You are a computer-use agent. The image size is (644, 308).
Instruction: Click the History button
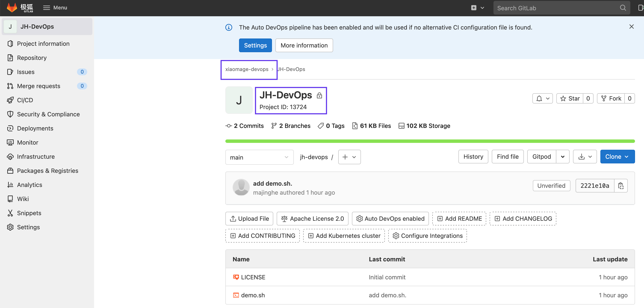(473, 157)
